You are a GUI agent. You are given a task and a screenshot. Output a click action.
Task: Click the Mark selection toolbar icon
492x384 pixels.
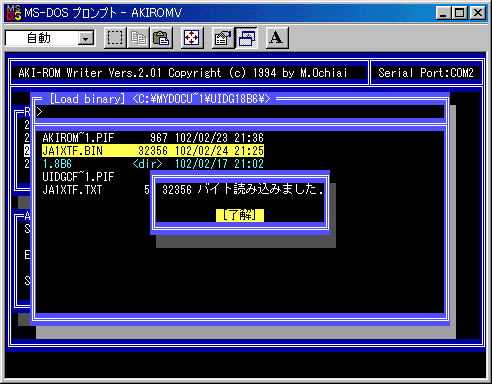[x=115, y=38]
